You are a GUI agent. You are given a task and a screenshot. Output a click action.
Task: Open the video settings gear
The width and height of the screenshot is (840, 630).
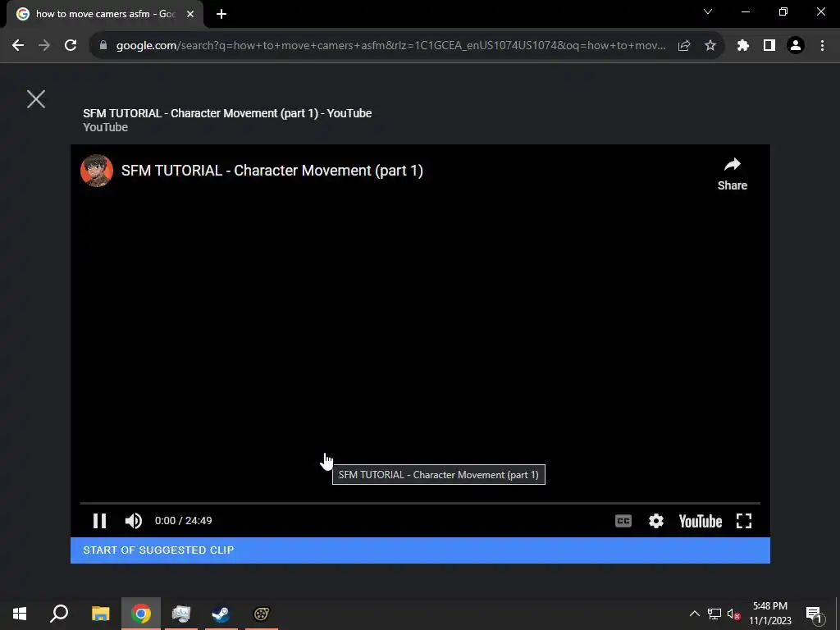click(x=655, y=521)
